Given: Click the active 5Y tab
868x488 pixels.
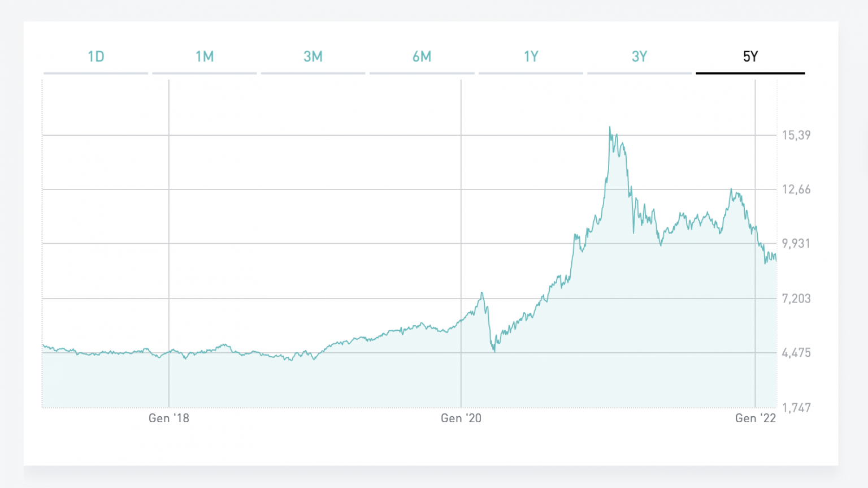Looking at the screenshot, I should coord(750,57).
